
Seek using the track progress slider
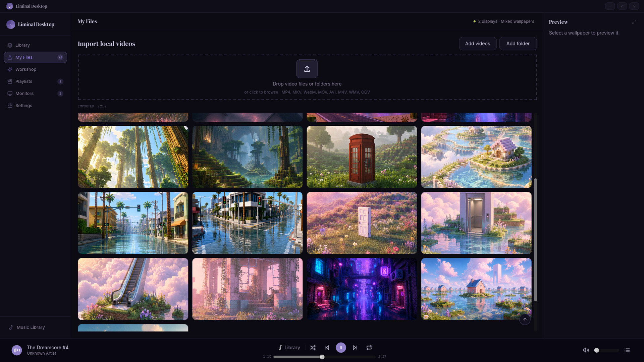pyautogui.click(x=324, y=357)
